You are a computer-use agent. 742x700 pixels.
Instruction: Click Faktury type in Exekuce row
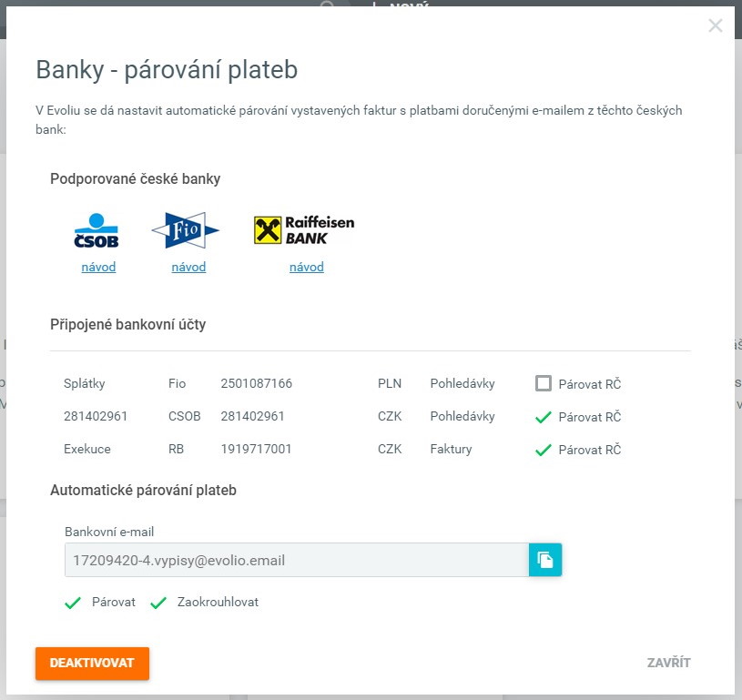click(451, 449)
